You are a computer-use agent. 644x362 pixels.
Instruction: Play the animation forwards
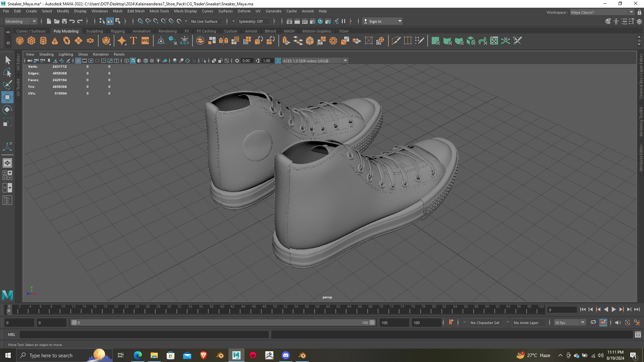[x=614, y=309]
